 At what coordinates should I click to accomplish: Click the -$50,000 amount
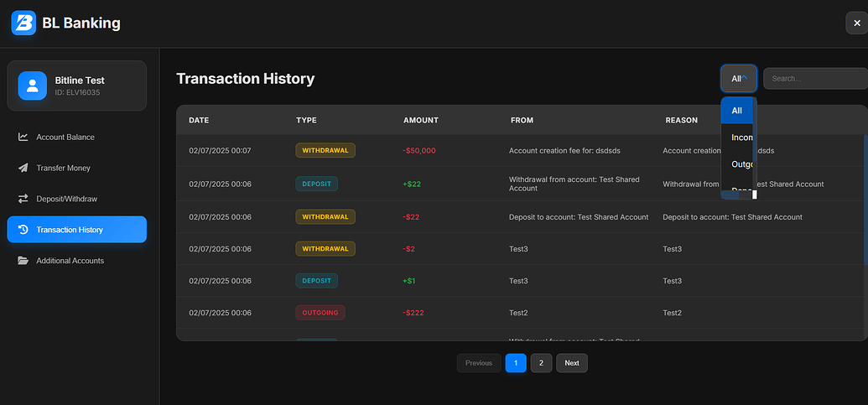pyautogui.click(x=419, y=150)
